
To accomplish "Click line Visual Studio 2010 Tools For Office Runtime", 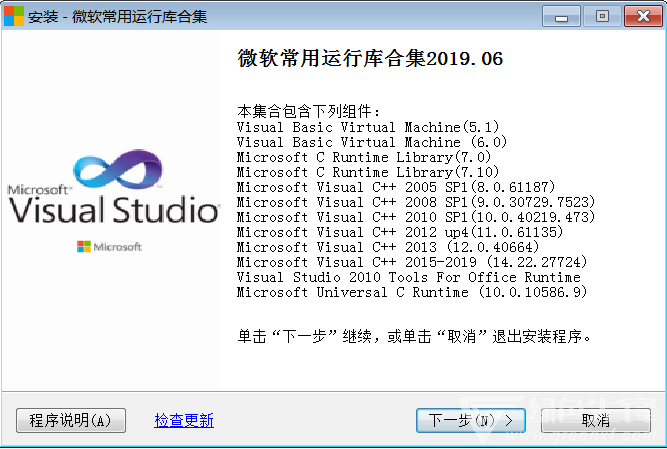I will click(409, 277).
